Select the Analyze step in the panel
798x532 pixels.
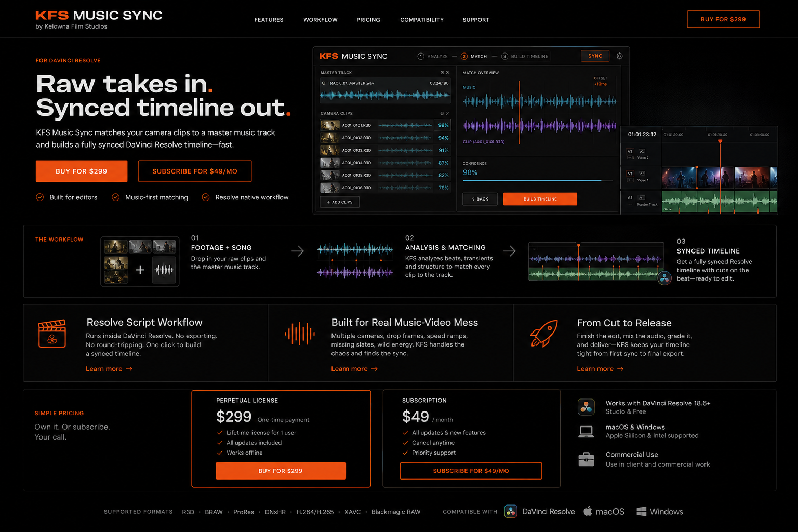432,56
